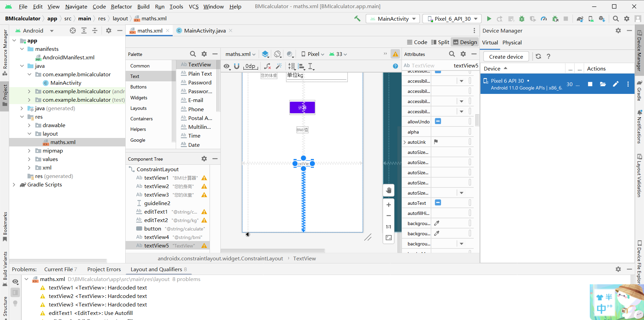This screenshot has width=644, height=320.
Task: Open the maths.xml layout file dropdown
Action: 240,54
